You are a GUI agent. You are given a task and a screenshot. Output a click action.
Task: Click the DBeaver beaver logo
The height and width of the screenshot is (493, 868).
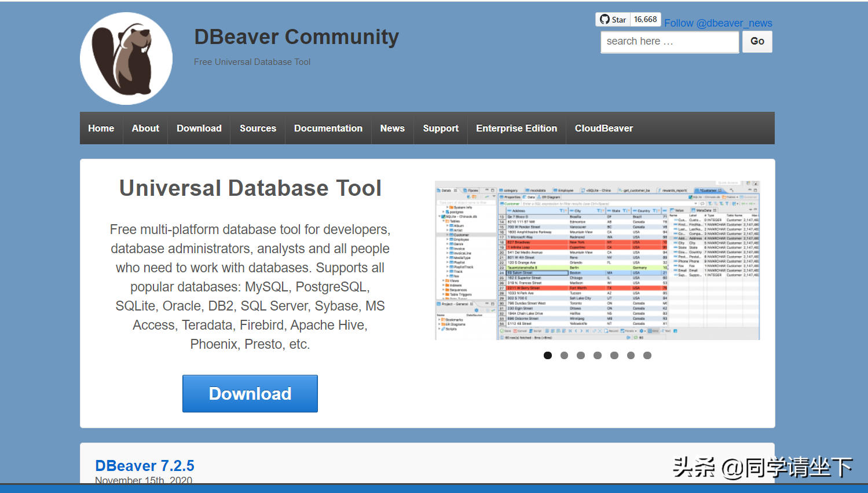pyautogui.click(x=126, y=59)
